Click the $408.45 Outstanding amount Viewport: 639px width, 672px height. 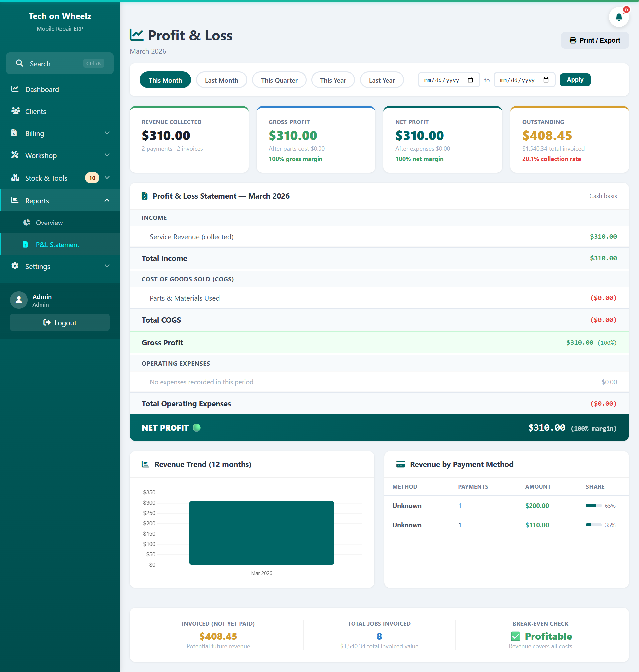pyautogui.click(x=547, y=135)
